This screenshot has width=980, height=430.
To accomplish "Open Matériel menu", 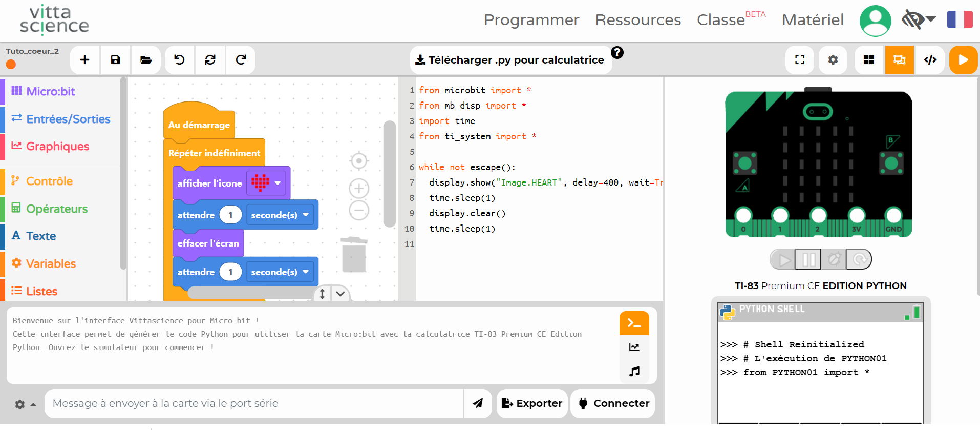I will pos(813,20).
